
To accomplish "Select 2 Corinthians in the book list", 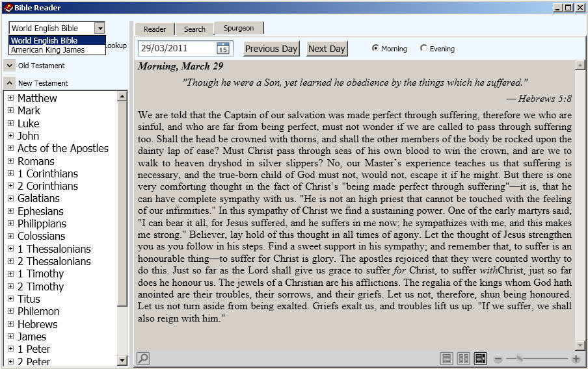I will [x=47, y=186].
